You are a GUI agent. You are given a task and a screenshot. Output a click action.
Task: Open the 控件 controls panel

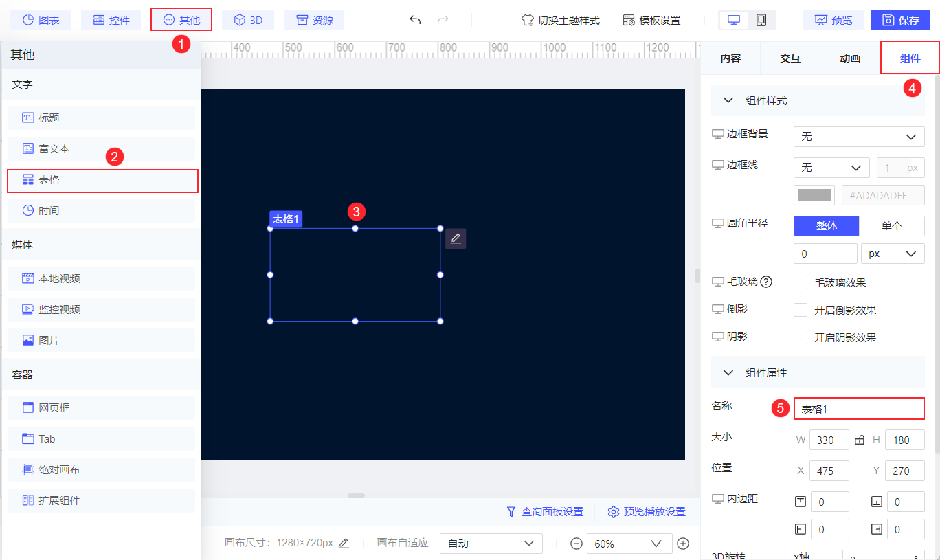coord(111,20)
